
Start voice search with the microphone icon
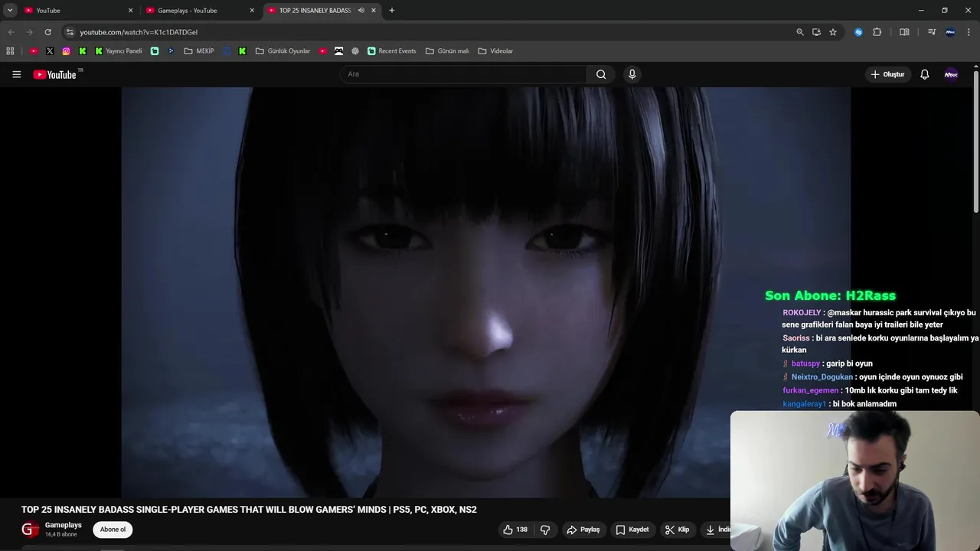pyautogui.click(x=632, y=74)
